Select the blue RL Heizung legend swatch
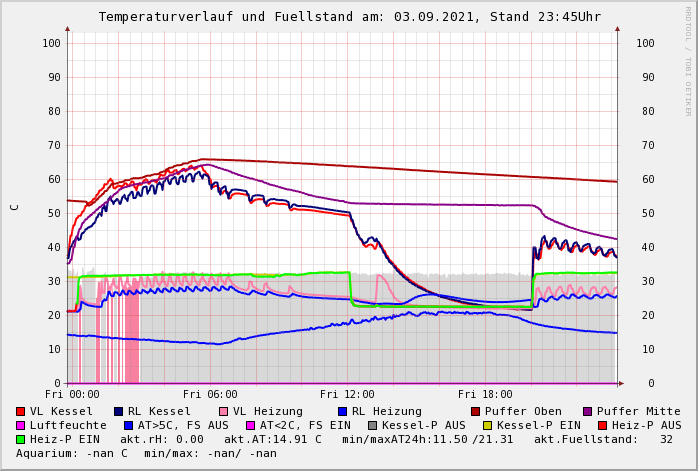 pos(342,412)
